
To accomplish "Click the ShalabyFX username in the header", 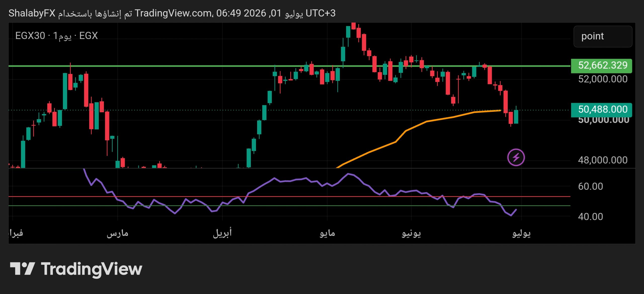I will [32, 13].
